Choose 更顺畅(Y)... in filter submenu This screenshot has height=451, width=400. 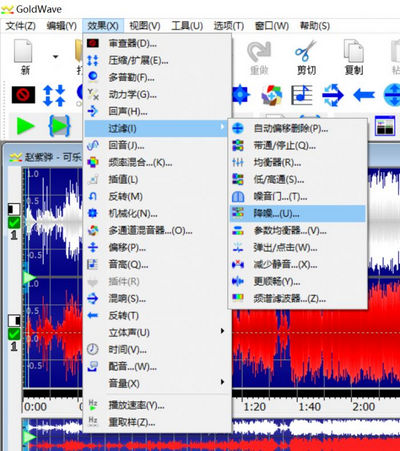pyautogui.click(x=298, y=281)
